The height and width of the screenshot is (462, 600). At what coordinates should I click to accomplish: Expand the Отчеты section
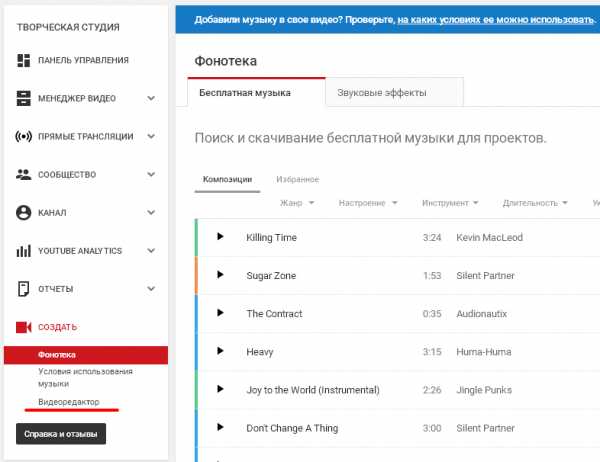pyautogui.click(x=151, y=289)
